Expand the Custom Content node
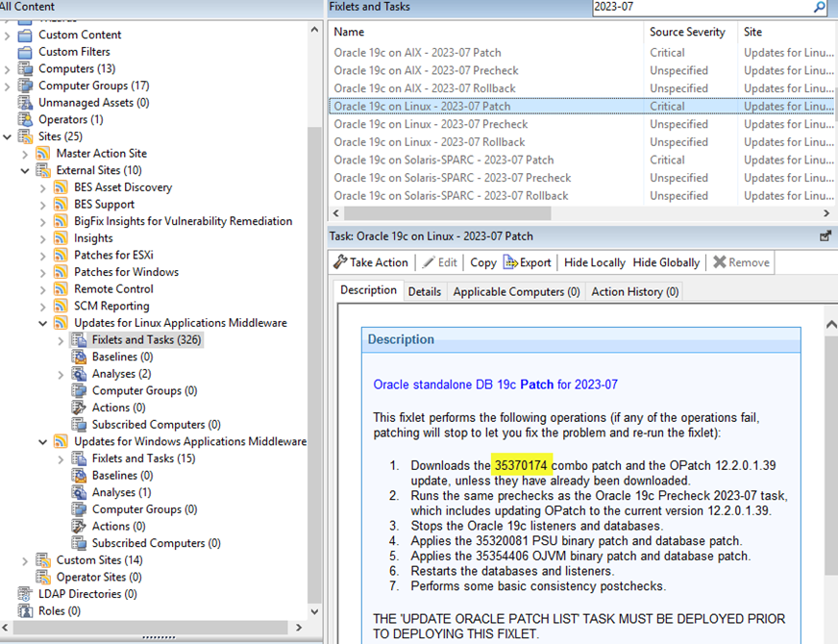 pos(8,36)
